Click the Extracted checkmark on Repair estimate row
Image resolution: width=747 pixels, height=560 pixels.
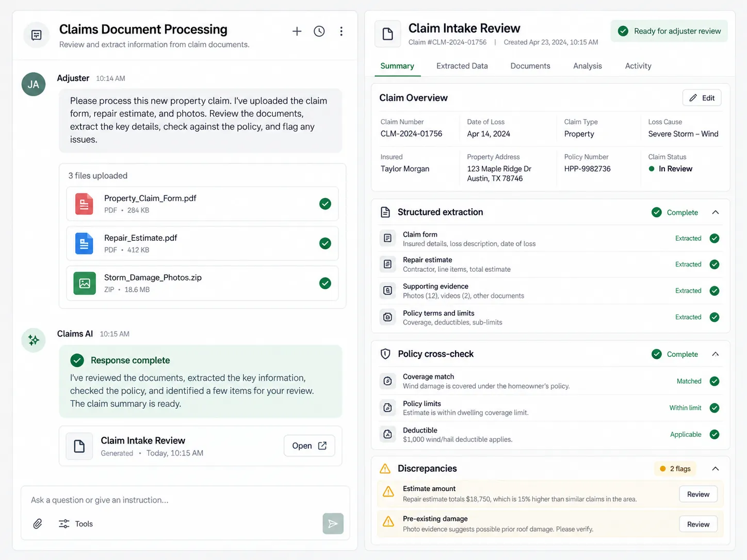714,265
